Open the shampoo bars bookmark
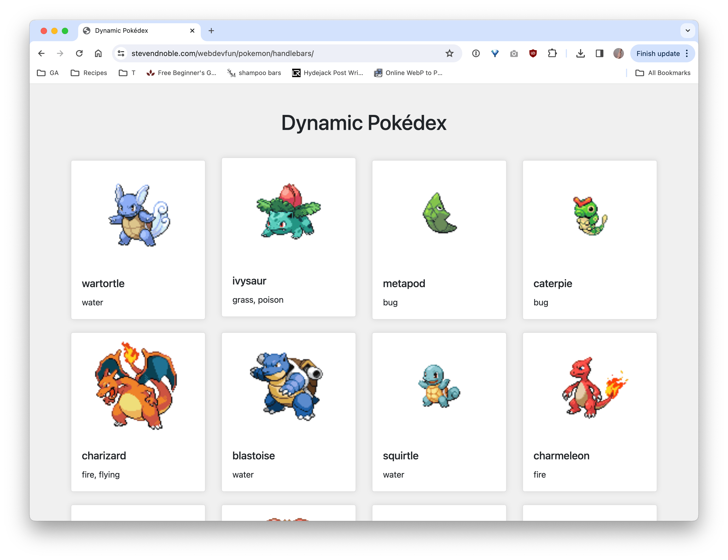Viewport: 728px width, 560px height. (x=254, y=73)
